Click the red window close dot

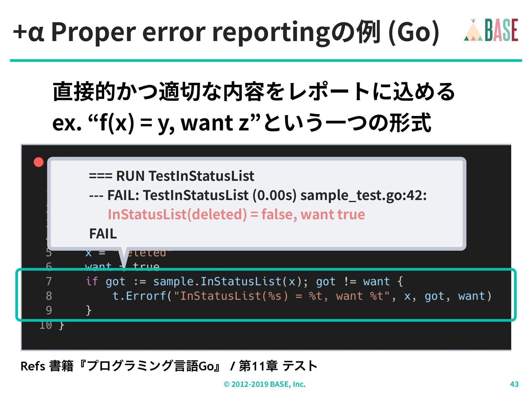[39, 162]
